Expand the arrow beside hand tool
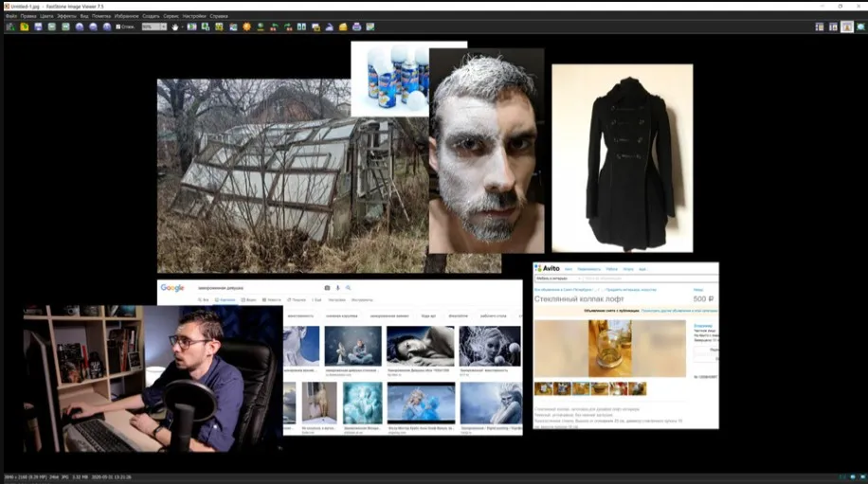Screen dimensions: 868x484 (x=182, y=27)
